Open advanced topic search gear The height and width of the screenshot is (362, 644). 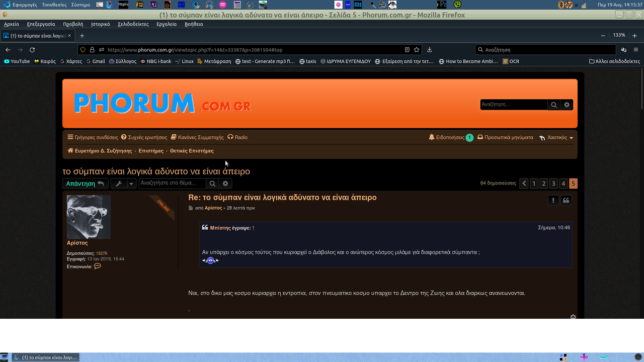click(x=225, y=184)
